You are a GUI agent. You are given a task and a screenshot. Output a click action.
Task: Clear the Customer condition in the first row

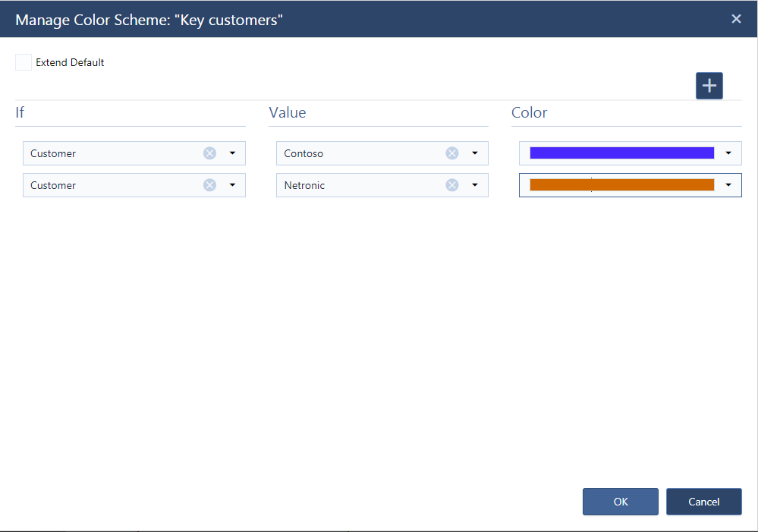point(209,153)
